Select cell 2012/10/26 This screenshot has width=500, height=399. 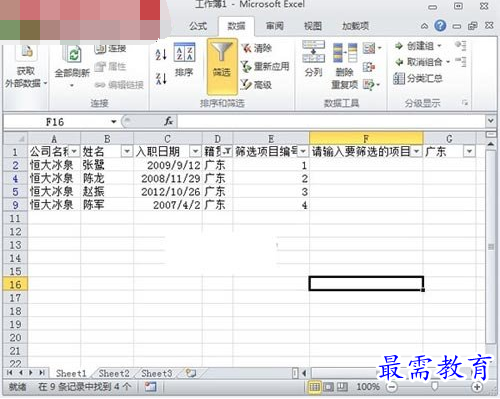tap(168, 192)
